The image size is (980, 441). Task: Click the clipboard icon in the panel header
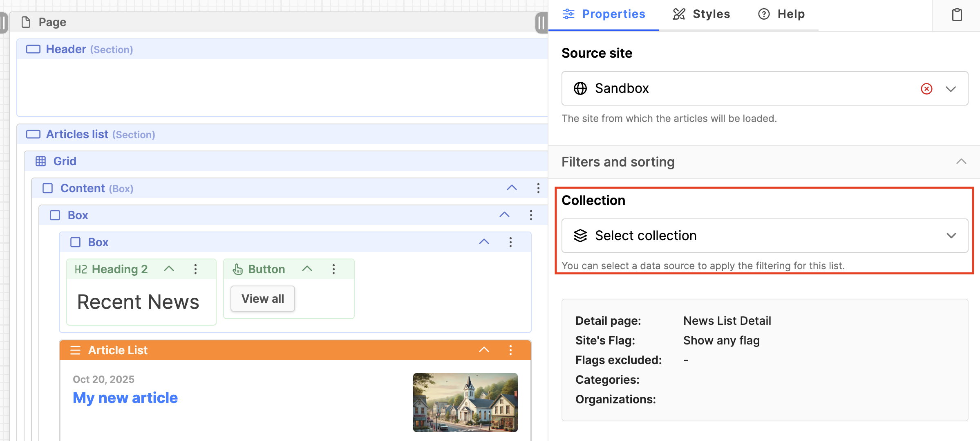957,15
